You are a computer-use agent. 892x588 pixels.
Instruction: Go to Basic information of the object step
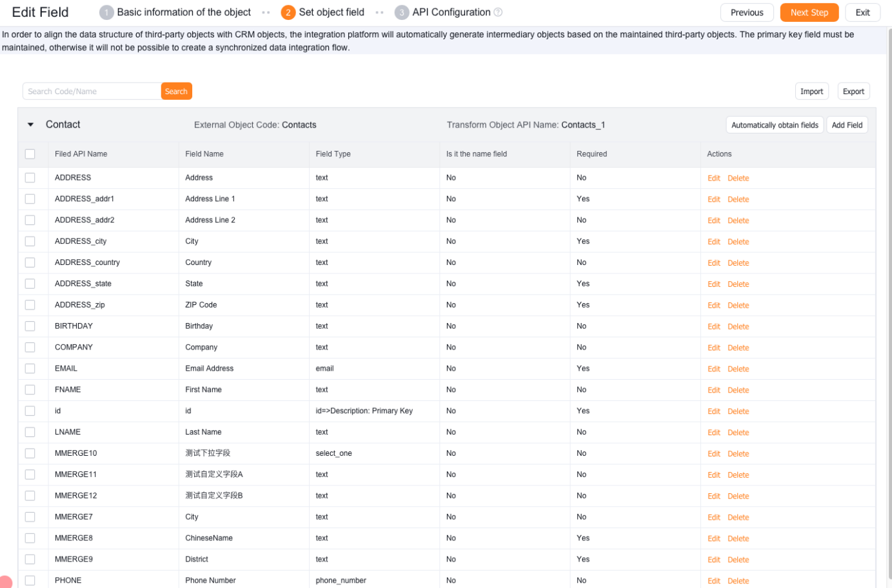click(184, 12)
